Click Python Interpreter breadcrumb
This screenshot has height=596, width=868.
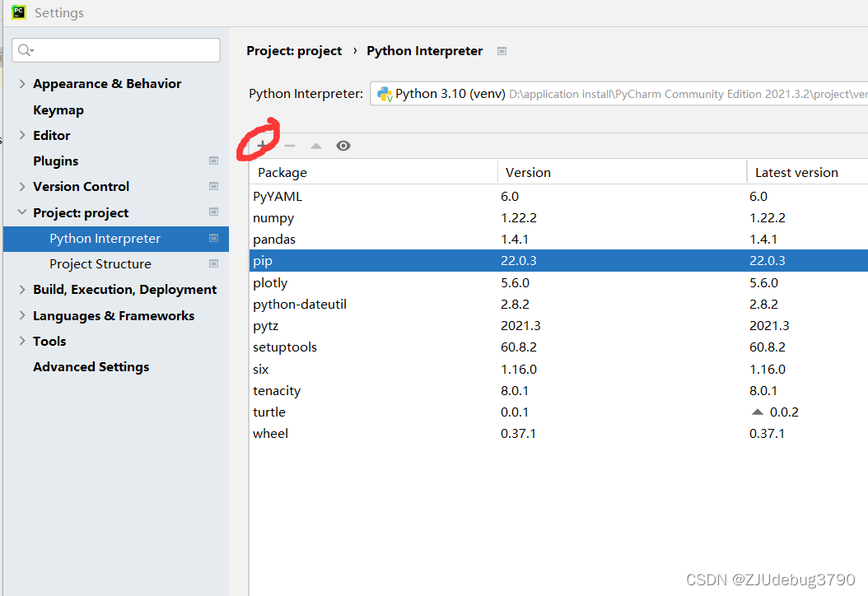tap(425, 51)
